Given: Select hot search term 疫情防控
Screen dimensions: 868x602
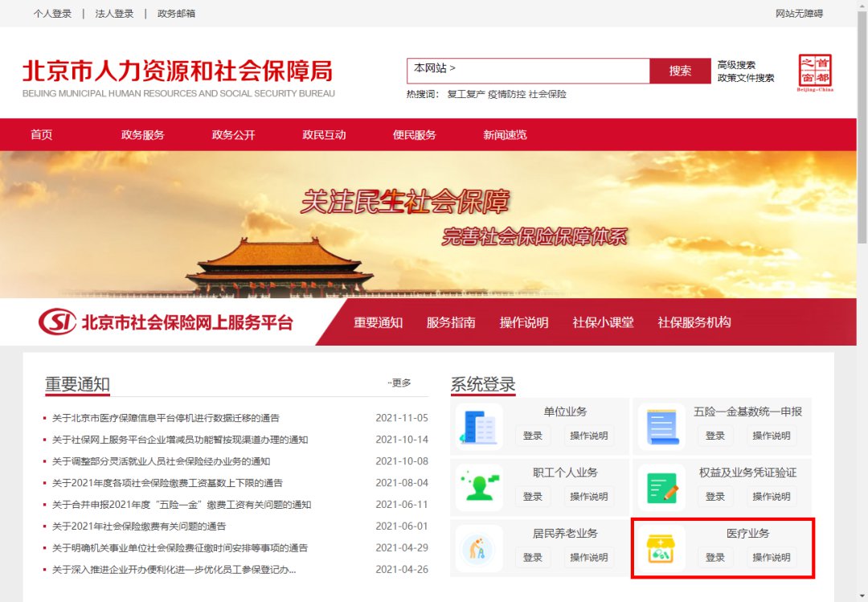Looking at the screenshot, I should tap(506, 94).
